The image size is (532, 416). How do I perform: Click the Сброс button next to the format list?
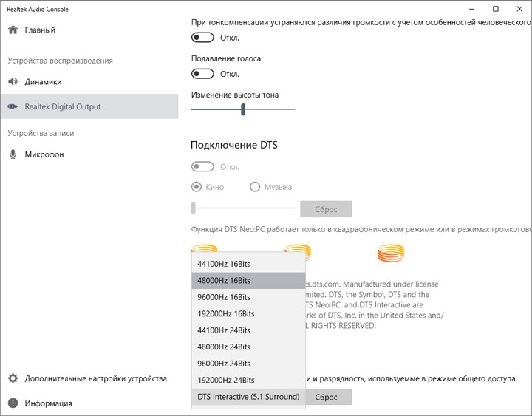pyautogui.click(x=327, y=397)
